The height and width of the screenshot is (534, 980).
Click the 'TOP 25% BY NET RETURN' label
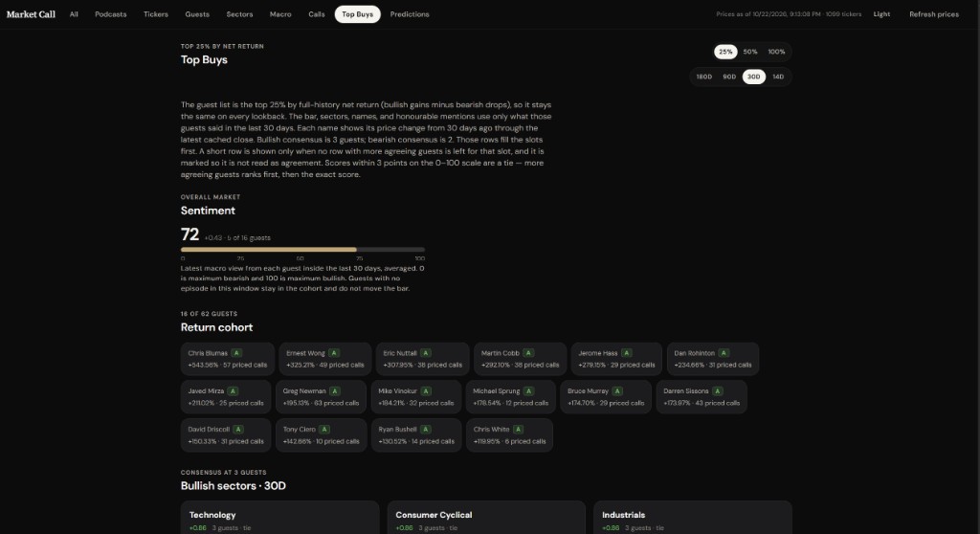tap(222, 46)
